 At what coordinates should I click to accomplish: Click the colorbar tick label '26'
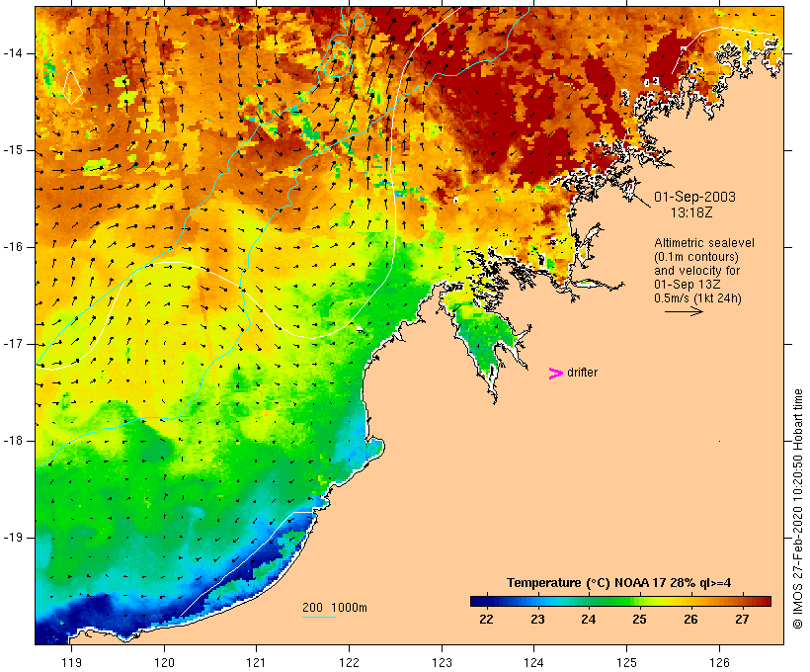click(690, 619)
